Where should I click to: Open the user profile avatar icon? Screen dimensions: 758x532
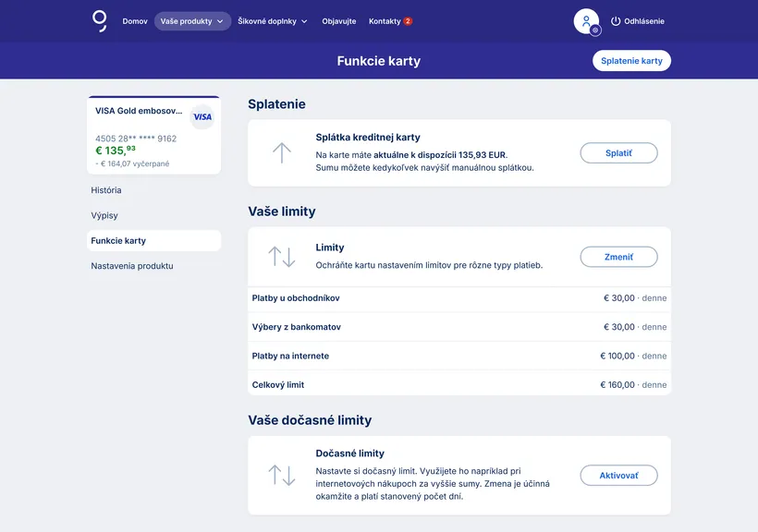pyautogui.click(x=586, y=21)
